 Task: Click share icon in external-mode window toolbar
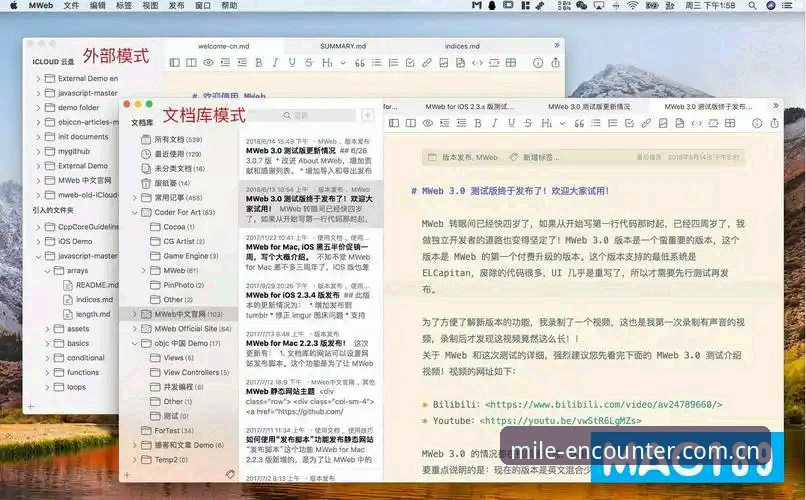click(555, 63)
